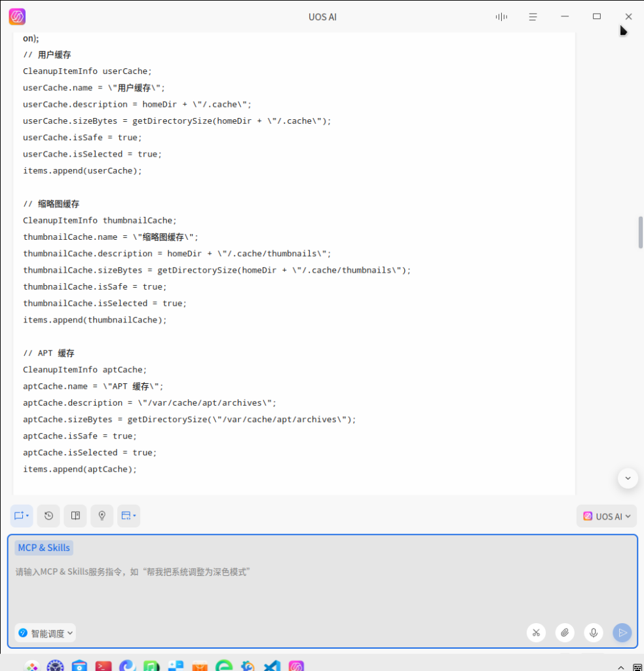Viewport: 644px width, 671px height.
Task: Click the scissors screenshot icon
Action: click(x=536, y=632)
